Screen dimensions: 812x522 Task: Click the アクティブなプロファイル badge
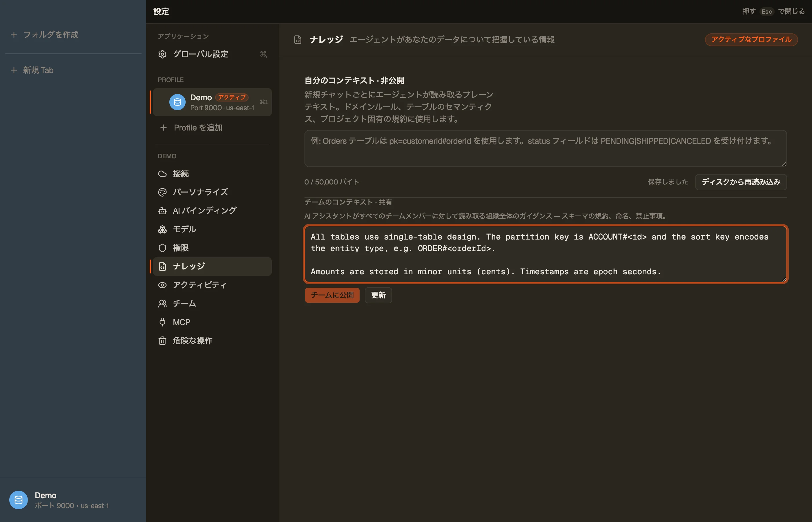(x=751, y=40)
